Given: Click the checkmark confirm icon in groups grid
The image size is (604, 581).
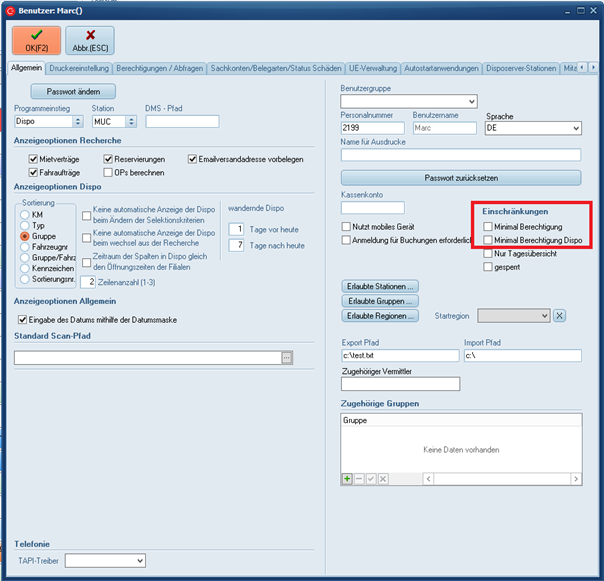Looking at the screenshot, I should pyautogui.click(x=372, y=479).
